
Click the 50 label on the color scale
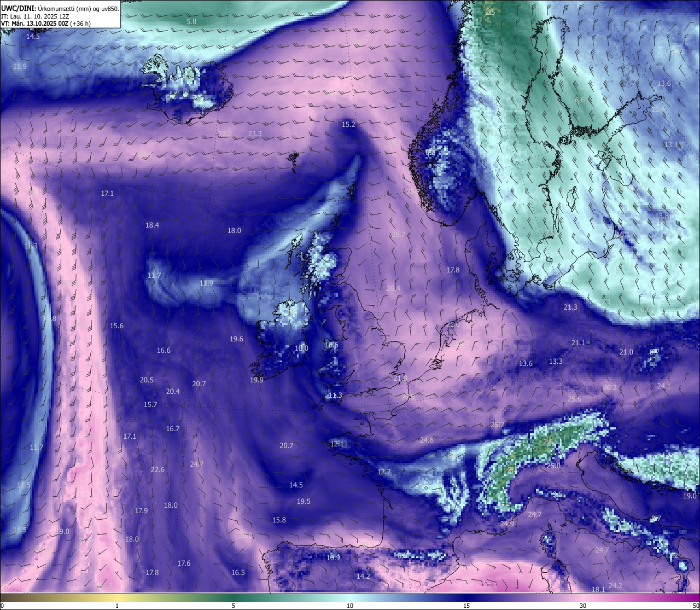[695, 606]
